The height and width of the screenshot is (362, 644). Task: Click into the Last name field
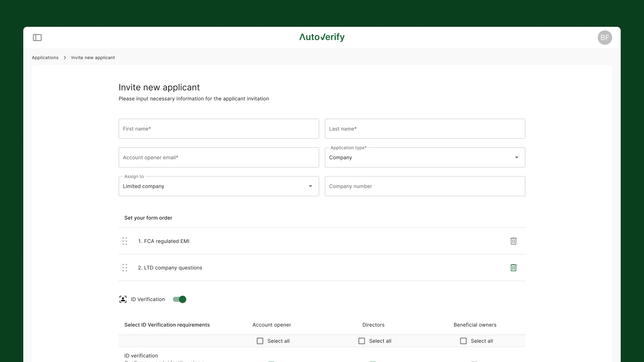pyautogui.click(x=425, y=129)
